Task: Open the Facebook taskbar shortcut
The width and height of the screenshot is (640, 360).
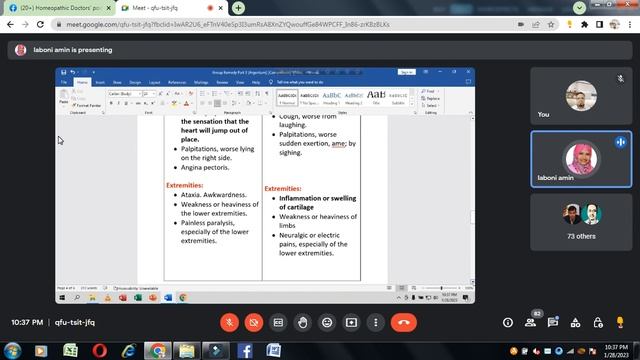Action: tap(245, 351)
